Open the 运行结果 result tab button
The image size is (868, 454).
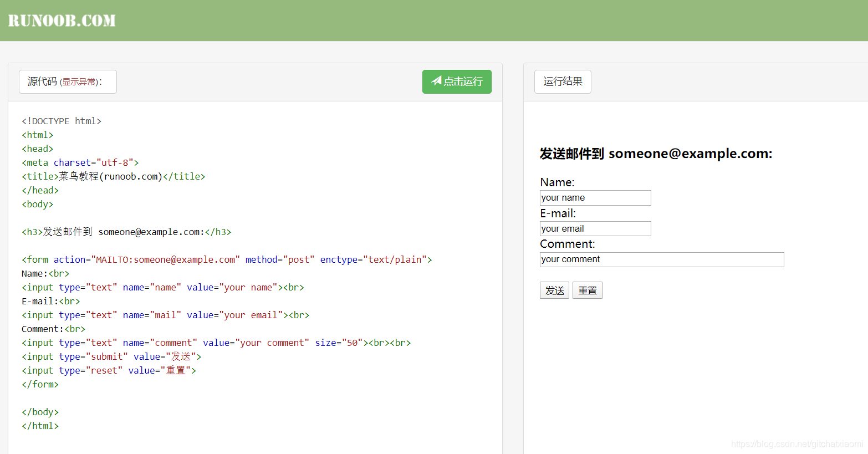tap(563, 81)
